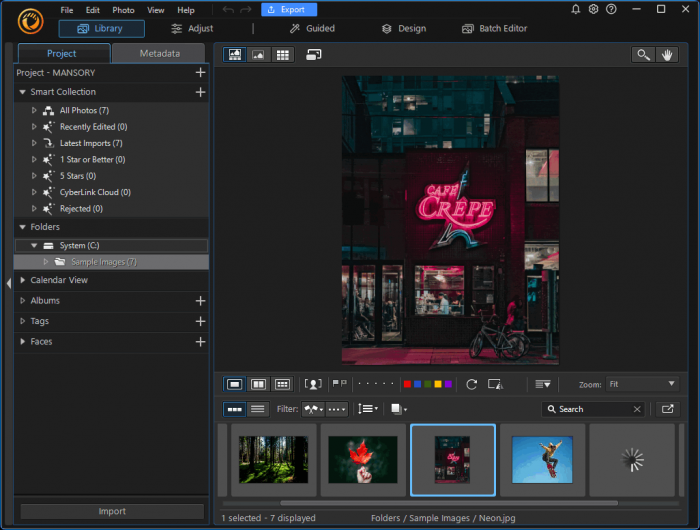Expand the Calendar View section
This screenshot has width=700, height=530.
coord(23,280)
